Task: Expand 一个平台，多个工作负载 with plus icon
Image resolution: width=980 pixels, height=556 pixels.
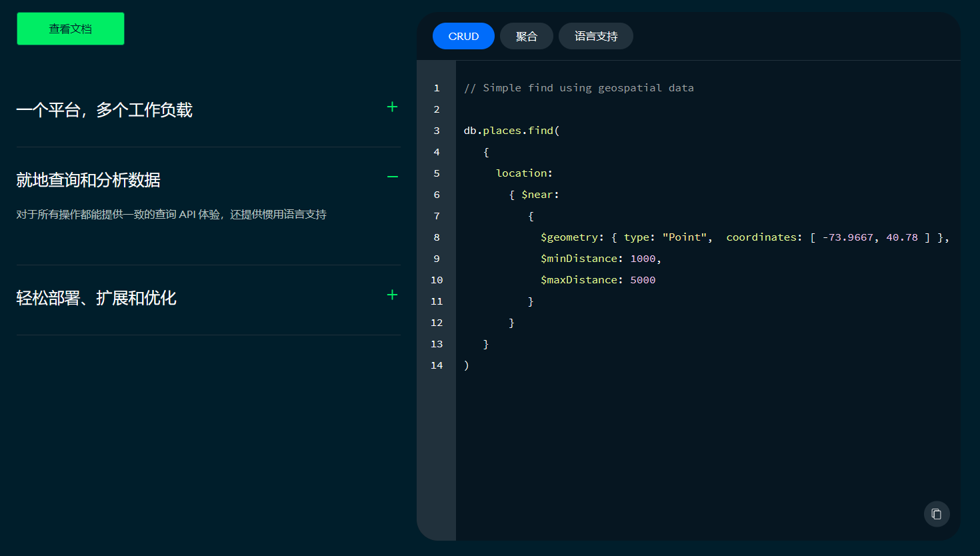Action: click(x=392, y=107)
